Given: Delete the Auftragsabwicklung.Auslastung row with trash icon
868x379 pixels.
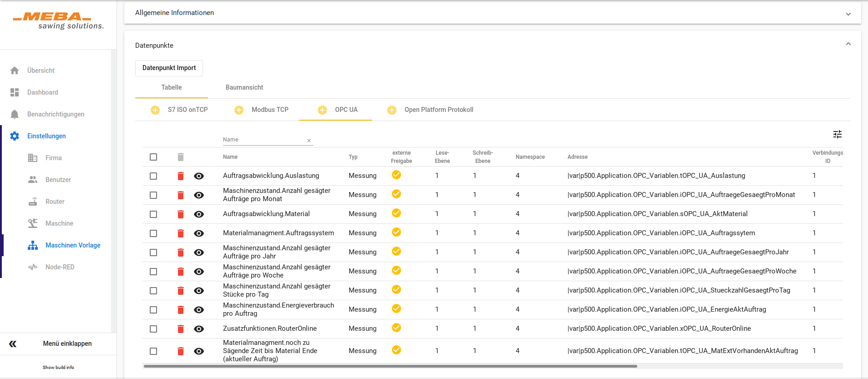Looking at the screenshot, I should click(x=181, y=176).
